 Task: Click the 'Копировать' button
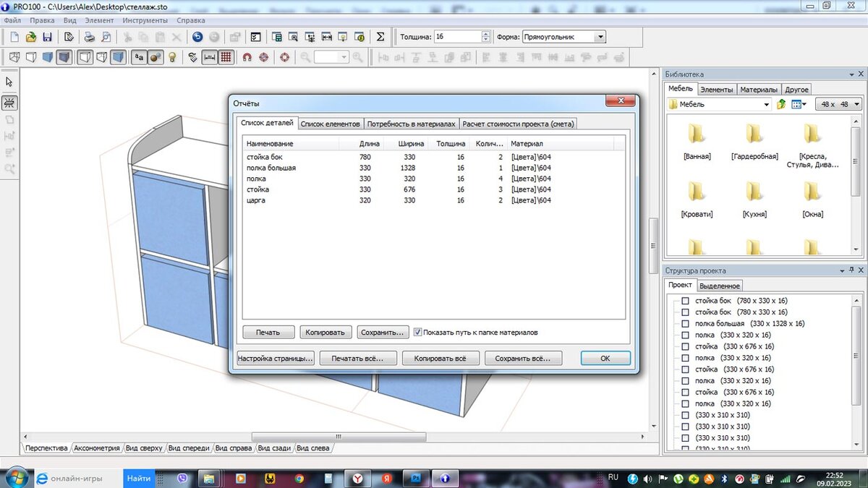326,333
